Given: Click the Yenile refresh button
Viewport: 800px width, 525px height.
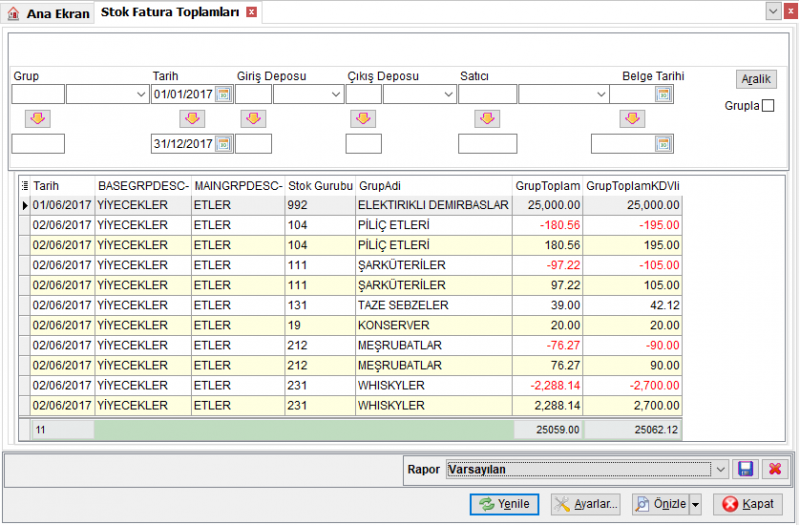Looking at the screenshot, I should 504,505.
